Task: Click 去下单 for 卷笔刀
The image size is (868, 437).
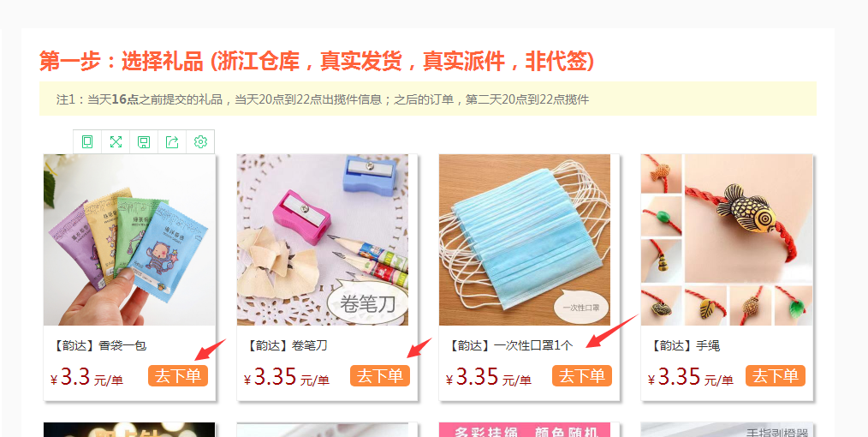Action: pos(380,375)
